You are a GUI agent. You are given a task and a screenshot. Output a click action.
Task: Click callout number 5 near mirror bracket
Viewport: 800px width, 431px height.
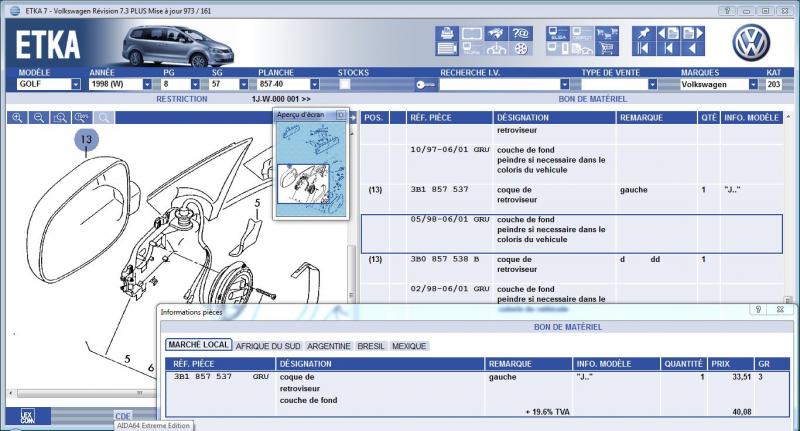click(257, 203)
